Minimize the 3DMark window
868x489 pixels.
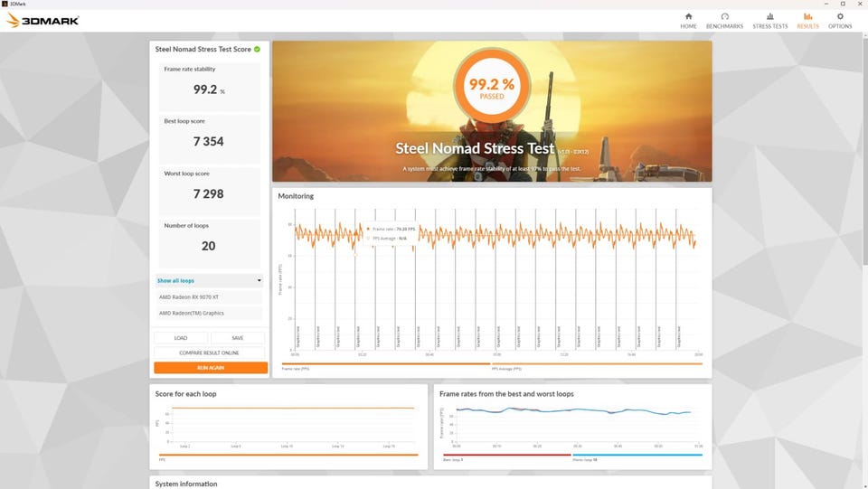(x=826, y=4)
